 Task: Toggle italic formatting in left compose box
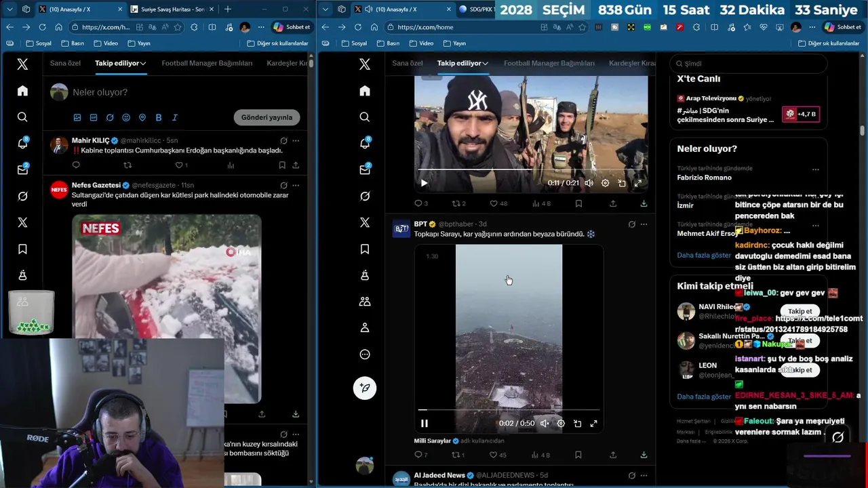[175, 117]
